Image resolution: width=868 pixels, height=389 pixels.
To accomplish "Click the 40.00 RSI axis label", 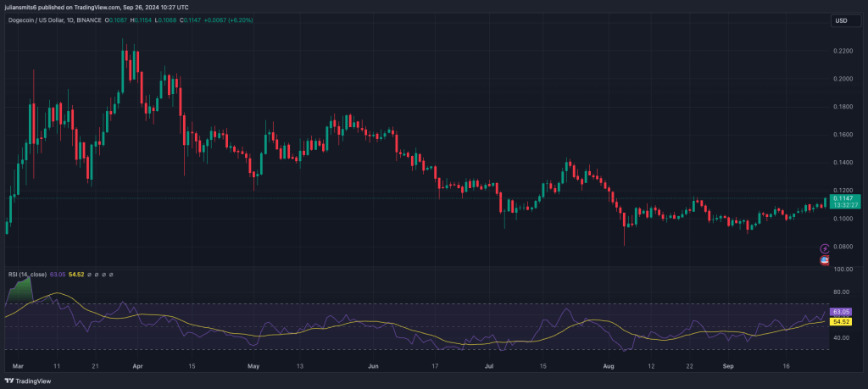I will (x=841, y=337).
